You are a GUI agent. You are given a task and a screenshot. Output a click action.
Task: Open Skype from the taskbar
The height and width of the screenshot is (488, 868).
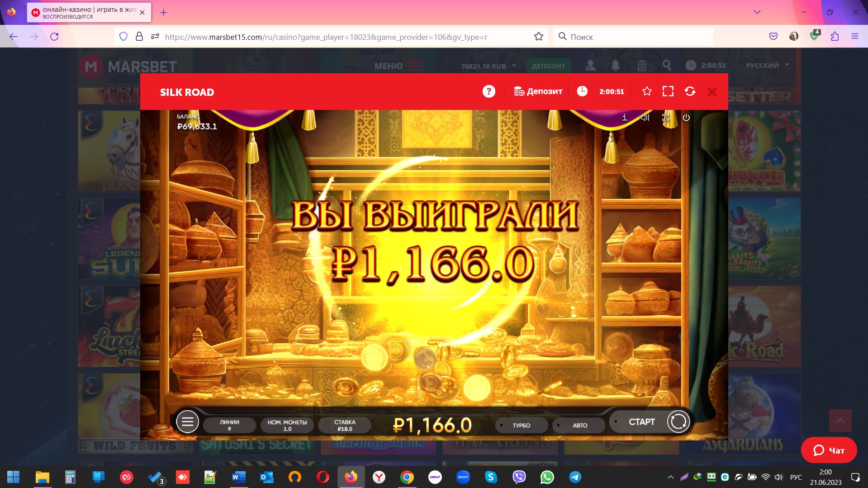pyautogui.click(x=491, y=477)
